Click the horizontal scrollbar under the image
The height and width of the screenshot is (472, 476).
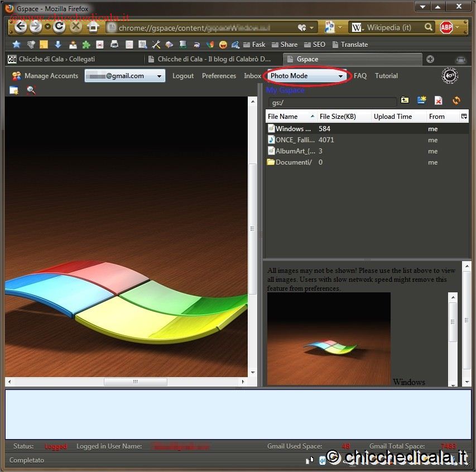[x=135, y=382]
